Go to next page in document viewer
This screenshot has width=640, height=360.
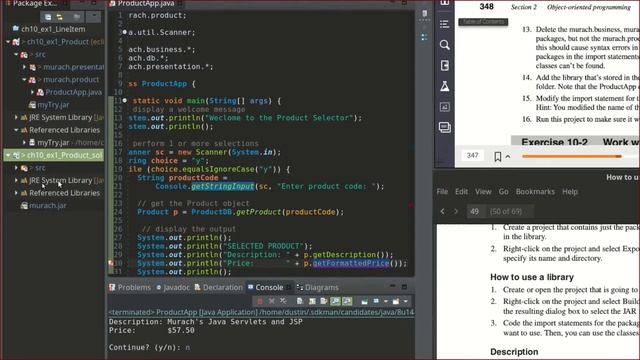(x=456, y=211)
